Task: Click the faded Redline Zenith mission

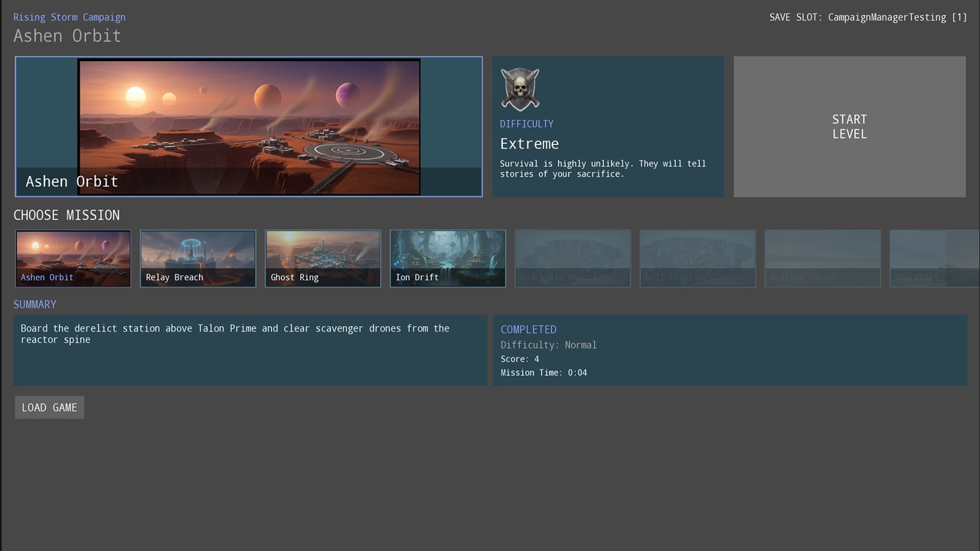Action: [822, 259]
